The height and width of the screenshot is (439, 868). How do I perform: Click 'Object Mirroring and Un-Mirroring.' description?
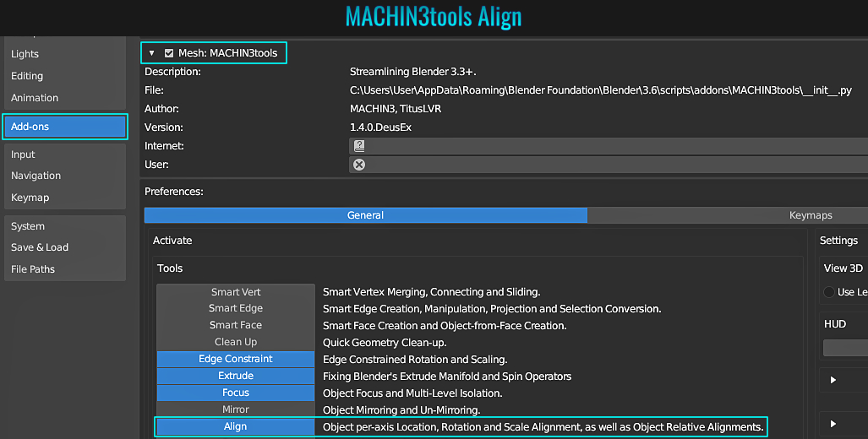click(401, 410)
